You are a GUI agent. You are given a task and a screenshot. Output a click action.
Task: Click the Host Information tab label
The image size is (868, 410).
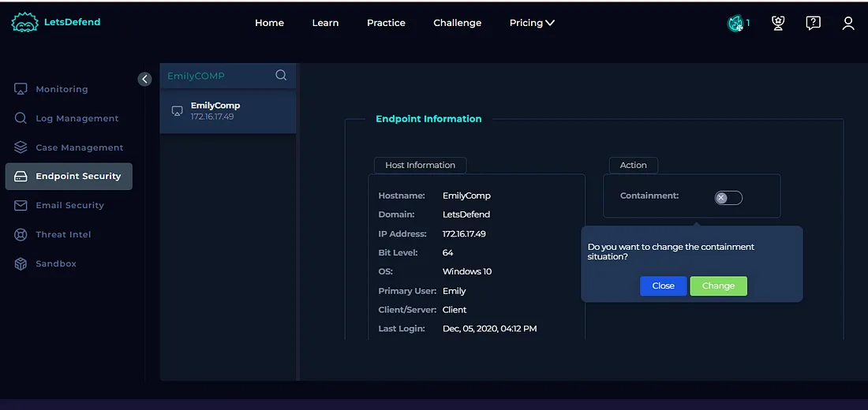click(420, 165)
